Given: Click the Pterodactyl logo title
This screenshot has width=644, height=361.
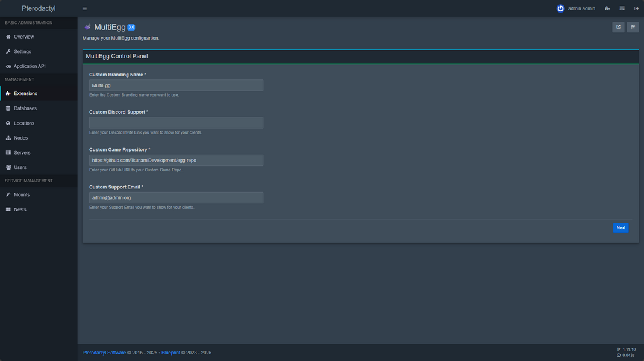Looking at the screenshot, I should [x=39, y=8].
